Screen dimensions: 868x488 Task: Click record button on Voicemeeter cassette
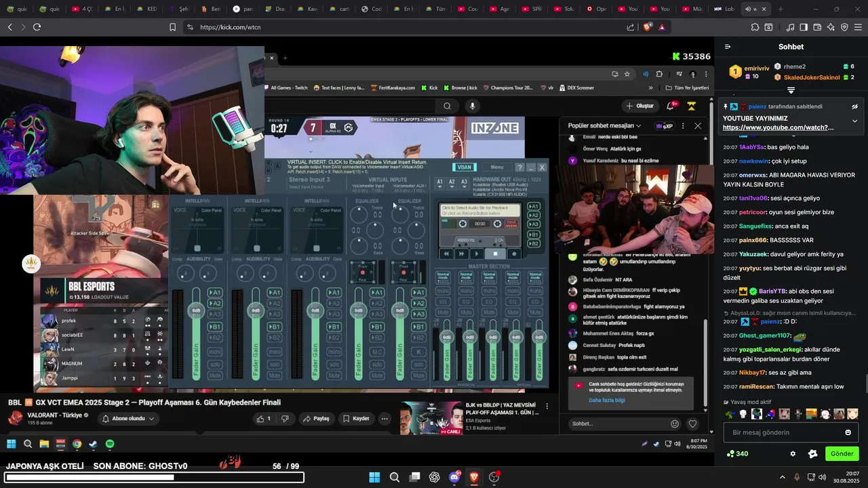point(513,253)
